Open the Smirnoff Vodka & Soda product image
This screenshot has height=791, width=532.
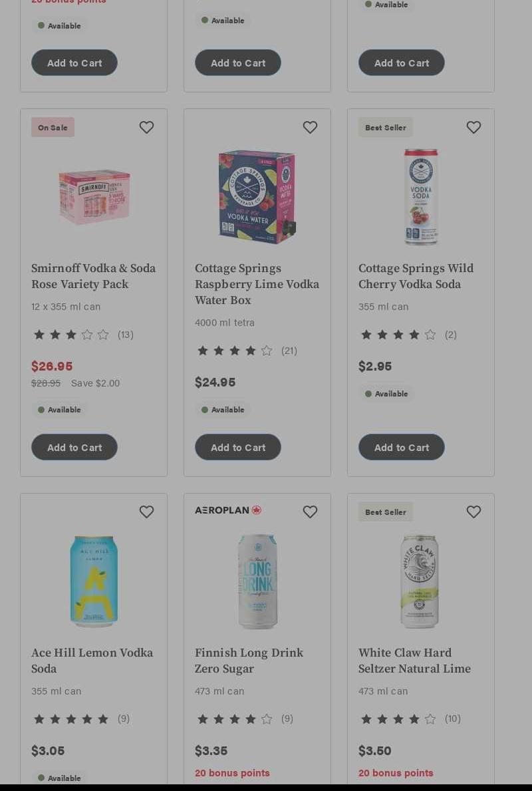94,197
